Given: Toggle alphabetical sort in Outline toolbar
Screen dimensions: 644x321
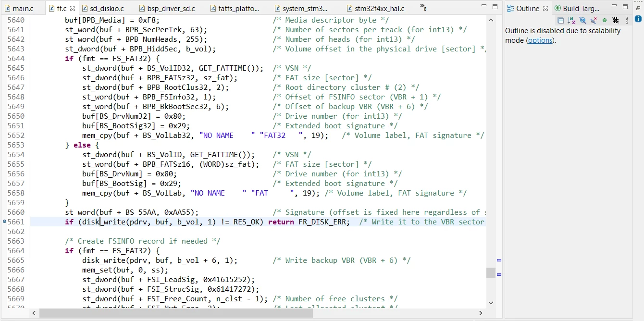Looking at the screenshot, I should [571, 20].
